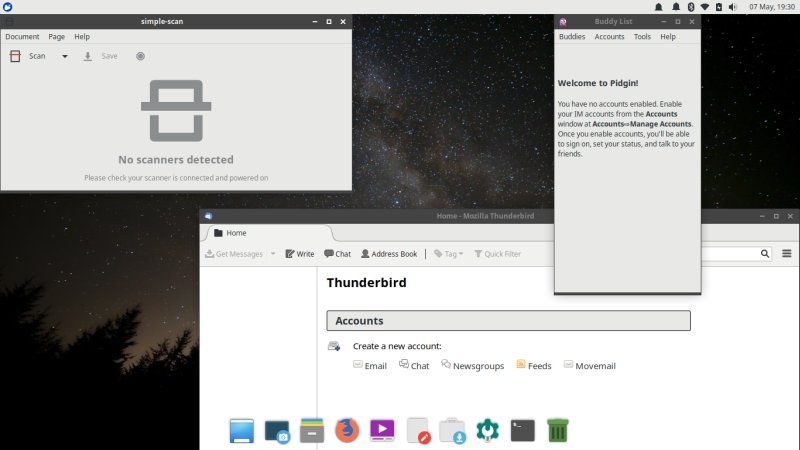Click the Scan button in simple-scan
This screenshot has height=450, width=800.
coord(28,56)
